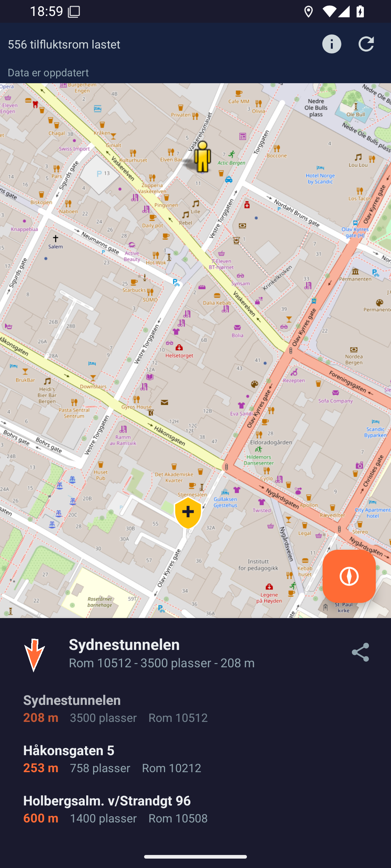Screen dimensions: 391x868
Task: Select Sydnestunnelen 208 m list entry
Action: (116, 709)
